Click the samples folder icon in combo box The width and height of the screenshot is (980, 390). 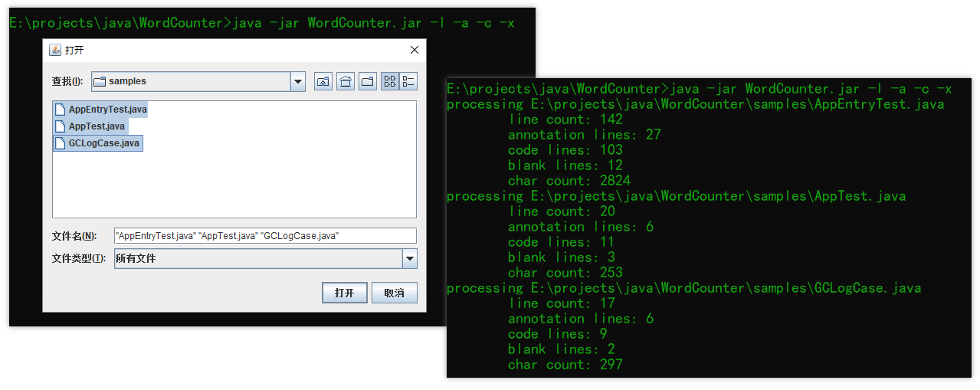100,81
